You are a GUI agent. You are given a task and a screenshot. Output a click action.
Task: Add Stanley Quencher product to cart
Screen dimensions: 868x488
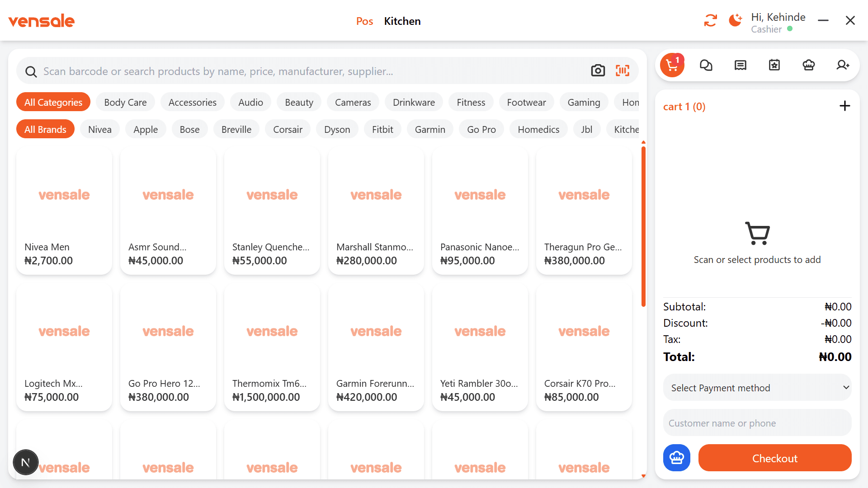click(272, 211)
